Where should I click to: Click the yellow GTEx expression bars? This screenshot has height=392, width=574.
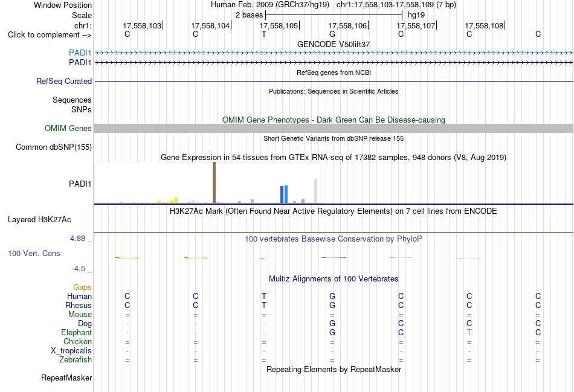pyautogui.click(x=167, y=201)
